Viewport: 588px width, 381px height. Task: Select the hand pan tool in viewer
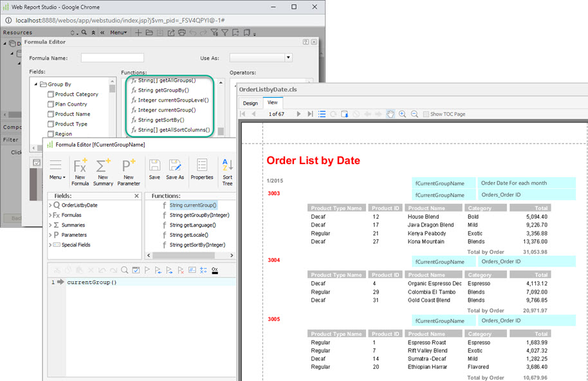pyautogui.click(x=390, y=114)
